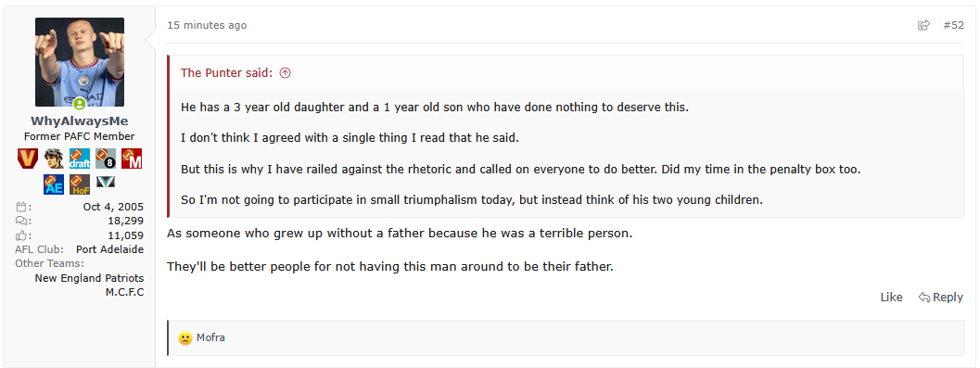The width and height of the screenshot is (980, 368).
Task: Click the up-arrow icon after 'The Punter said'
Action: click(285, 73)
